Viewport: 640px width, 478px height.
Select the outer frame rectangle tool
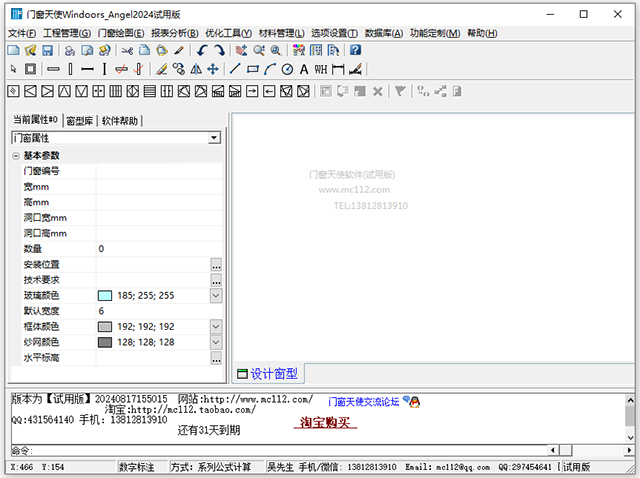pos(30,69)
